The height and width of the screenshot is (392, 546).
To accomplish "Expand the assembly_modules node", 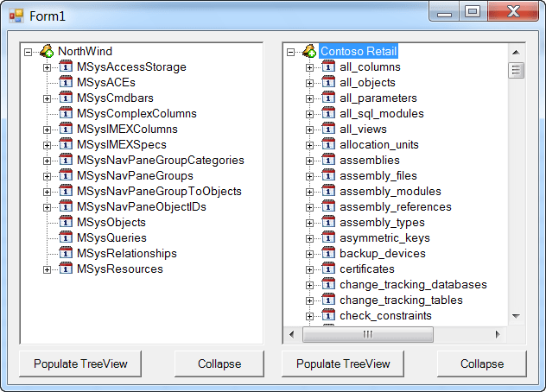I will click(x=309, y=193).
